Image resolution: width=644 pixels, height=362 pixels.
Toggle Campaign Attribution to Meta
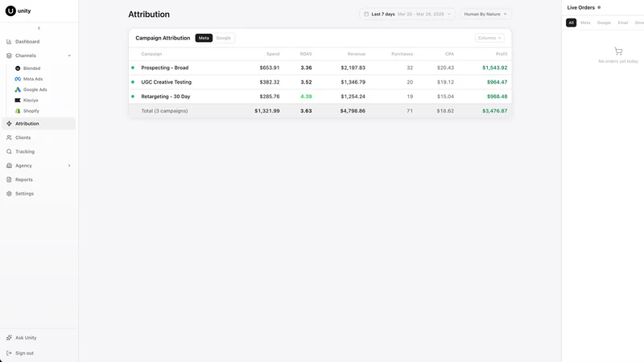pyautogui.click(x=204, y=38)
